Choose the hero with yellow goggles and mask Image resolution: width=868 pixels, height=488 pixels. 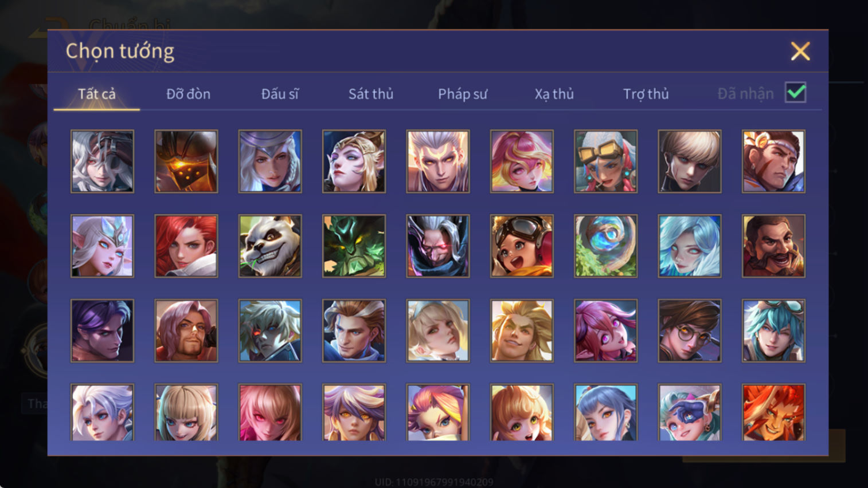[605, 162]
